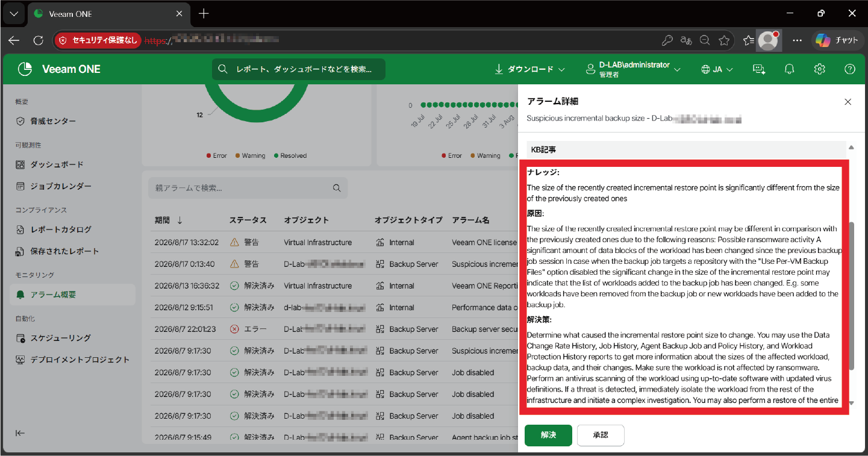Open a new browser tab with the plus
The image size is (868, 456).
204,13
